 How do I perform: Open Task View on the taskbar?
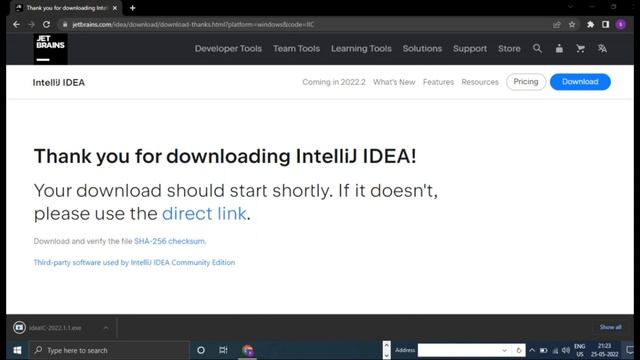click(x=223, y=350)
